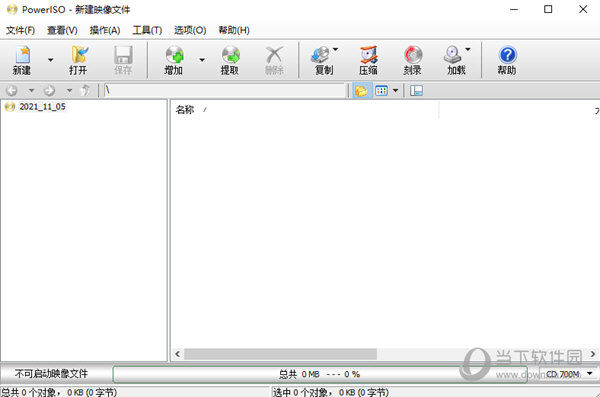Image resolution: width=600 pixels, height=397 pixels.
Task: Minimize the PowerISO window
Action: (514, 9)
